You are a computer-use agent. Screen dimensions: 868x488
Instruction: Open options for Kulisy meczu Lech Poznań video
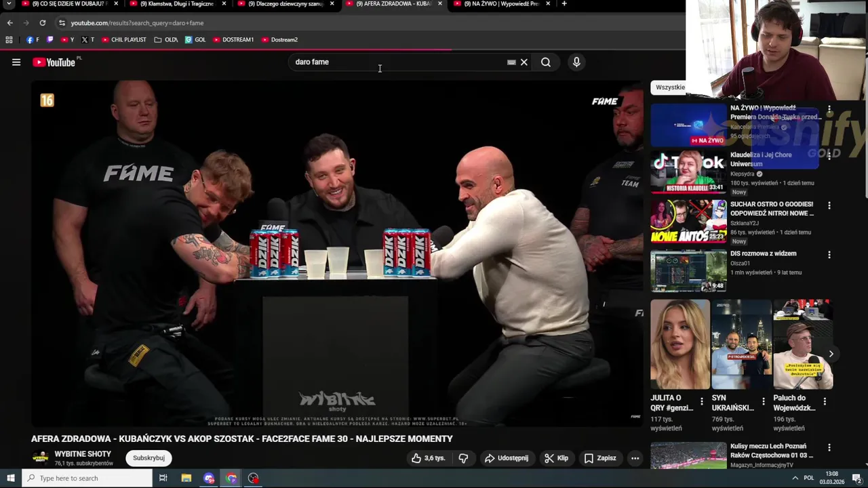point(829,448)
